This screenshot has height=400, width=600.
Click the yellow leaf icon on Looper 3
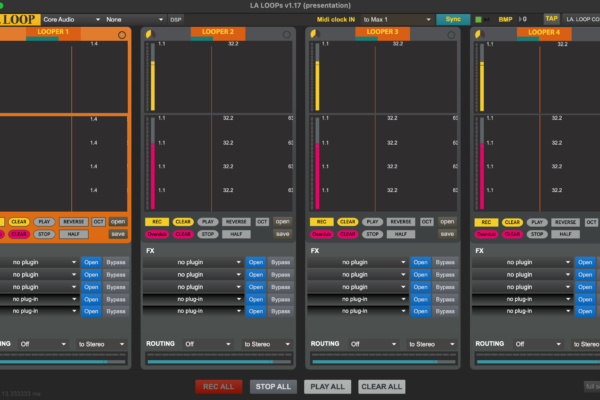coord(315,34)
